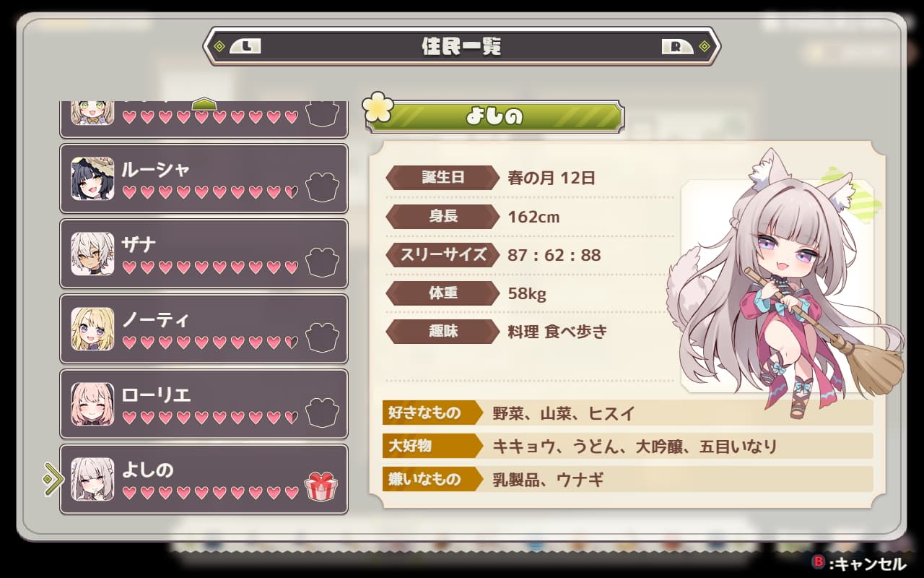Click ザナ's portrait avatar
The height and width of the screenshot is (578, 924).
pyautogui.click(x=92, y=254)
